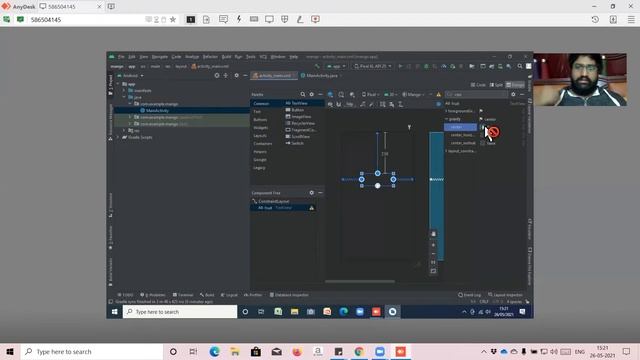Select Text category in Palette
Image resolution: width=640 pixels, height=360 pixels.
[257, 111]
